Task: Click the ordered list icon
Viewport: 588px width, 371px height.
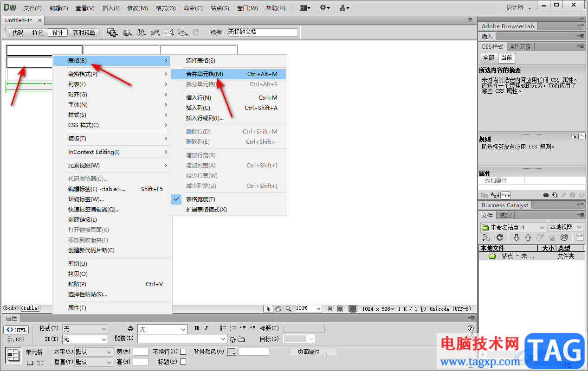Action: coord(233,328)
